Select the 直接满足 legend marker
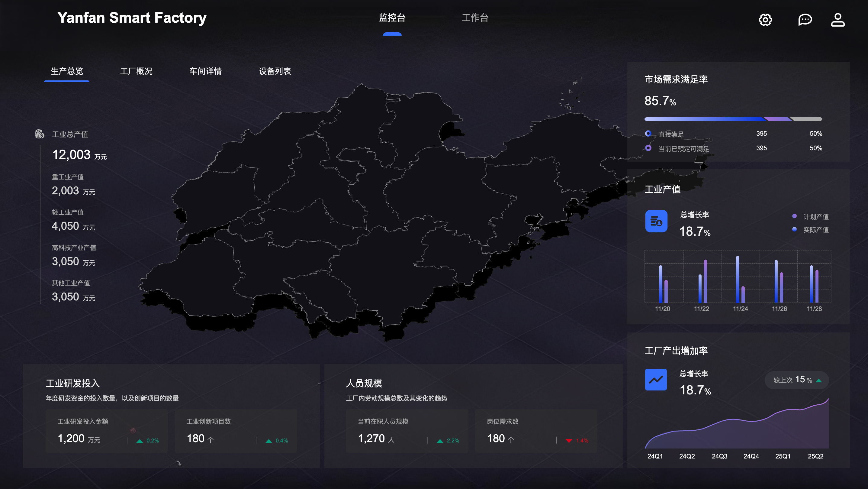This screenshot has width=868, height=489. click(x=648, y=134)
